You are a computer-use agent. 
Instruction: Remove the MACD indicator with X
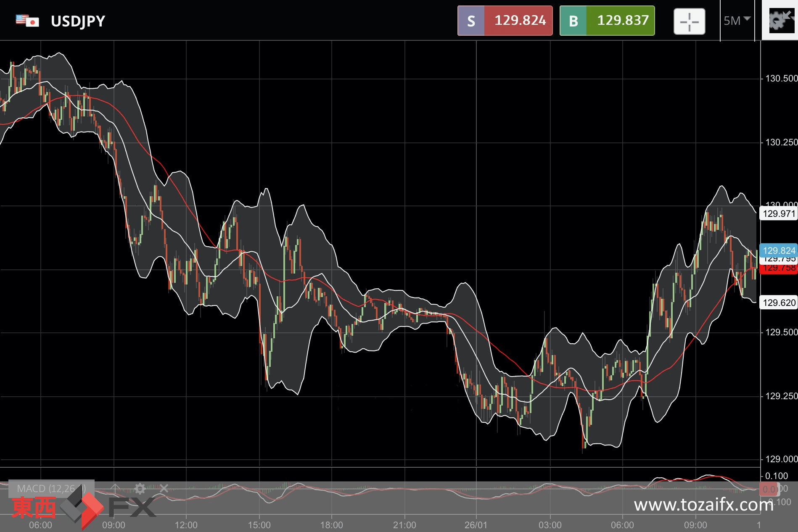(164, 488)
